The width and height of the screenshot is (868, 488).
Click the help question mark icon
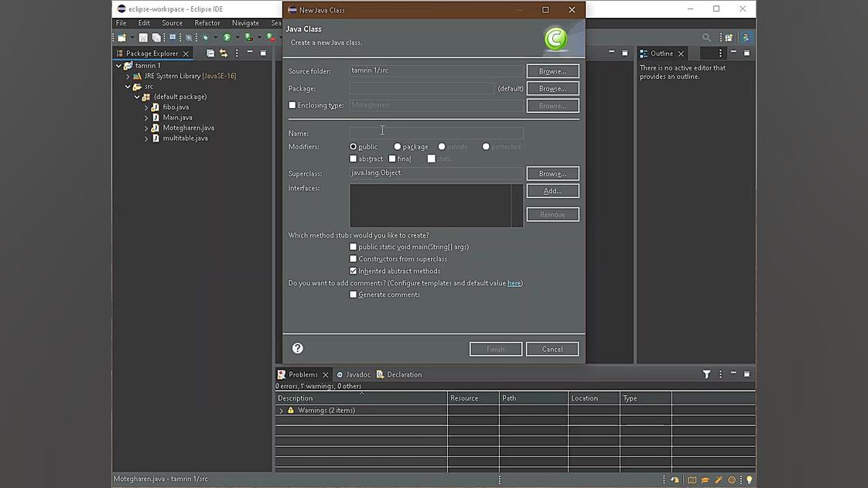tap(298, 349)
